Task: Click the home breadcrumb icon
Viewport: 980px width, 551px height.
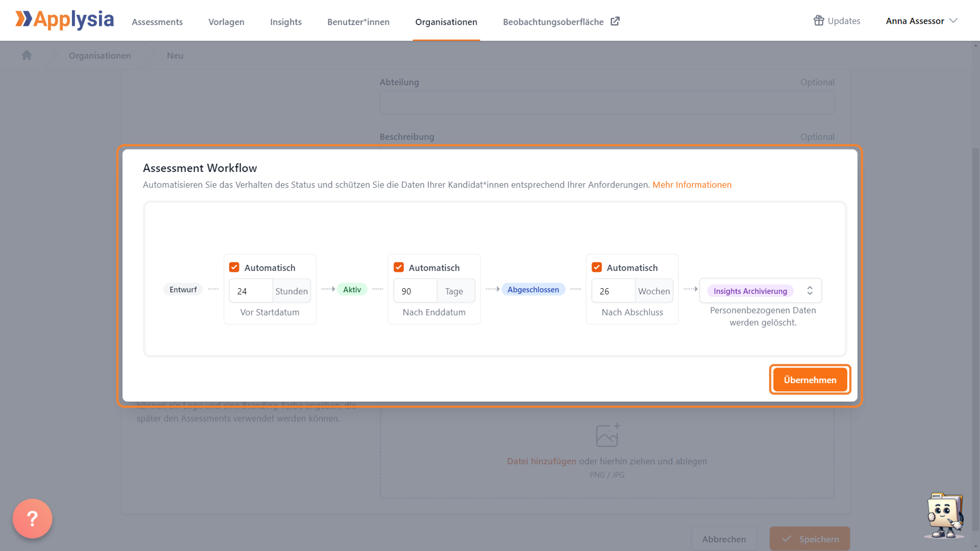Action: pyautogui.click(x=27, y=55)
